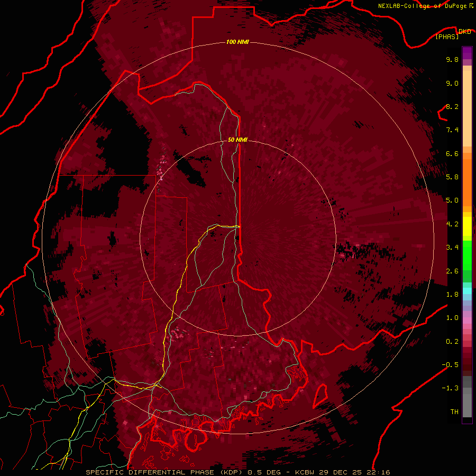Click the 5.8 scale label
This screenshot has width=476, height=476.
452,177
